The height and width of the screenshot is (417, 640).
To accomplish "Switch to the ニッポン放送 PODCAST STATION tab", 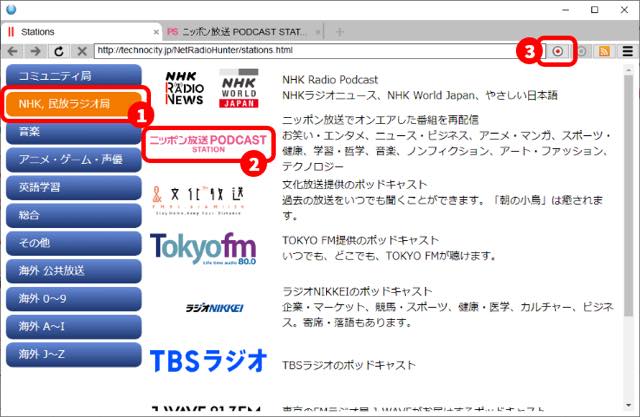I will click(242, 32).
